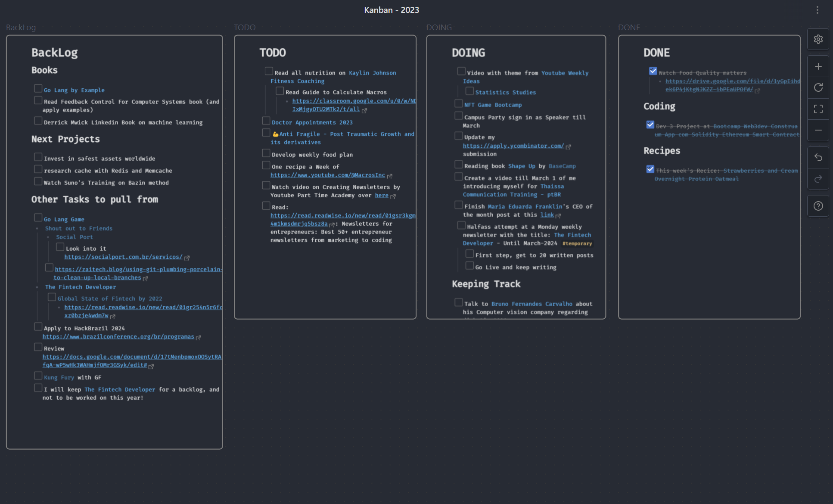The image size is (833, 504).
Task: Click the undo arrow icon
Action: pyautogui.click(x=818, y=157)
